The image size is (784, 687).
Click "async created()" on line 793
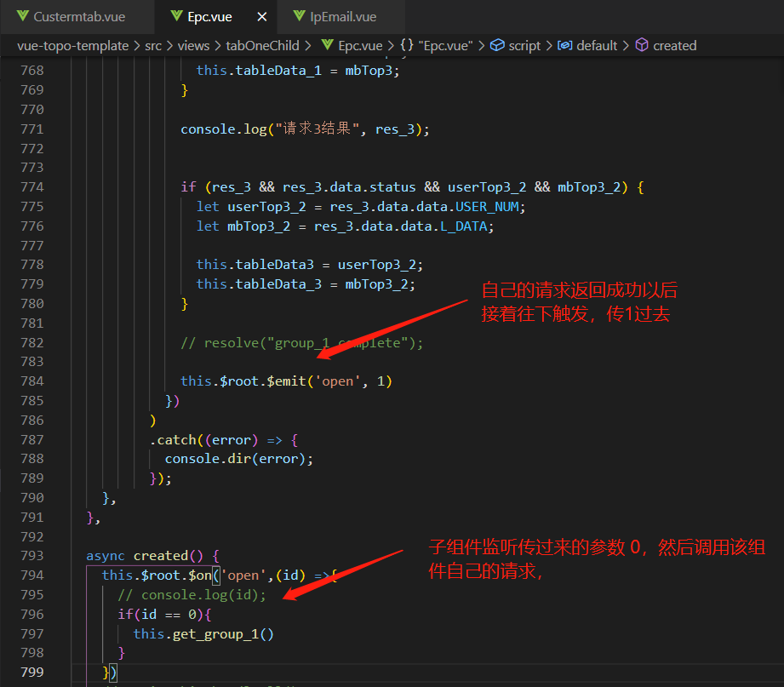coord(145,556)
